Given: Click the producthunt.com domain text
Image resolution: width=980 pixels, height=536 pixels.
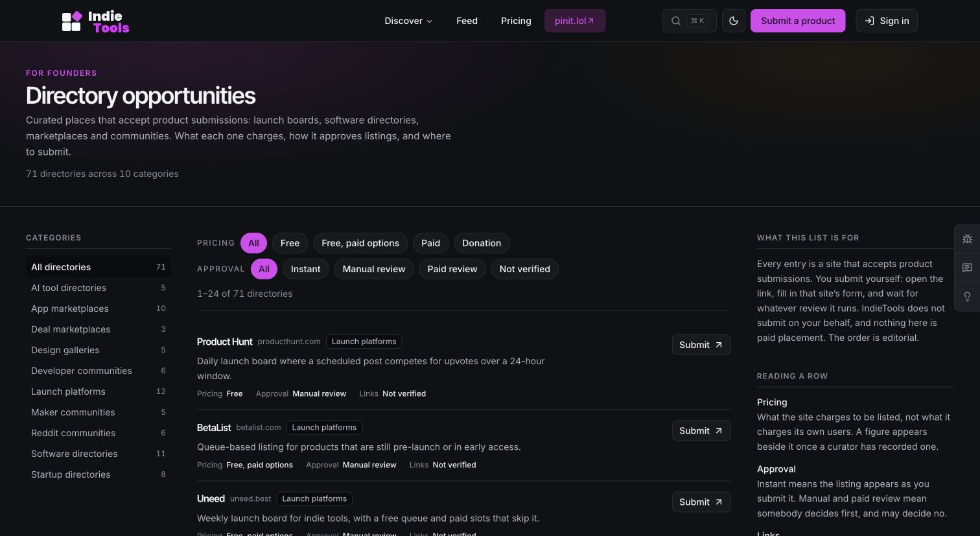Looking at the screenshot, I should 289,342.
